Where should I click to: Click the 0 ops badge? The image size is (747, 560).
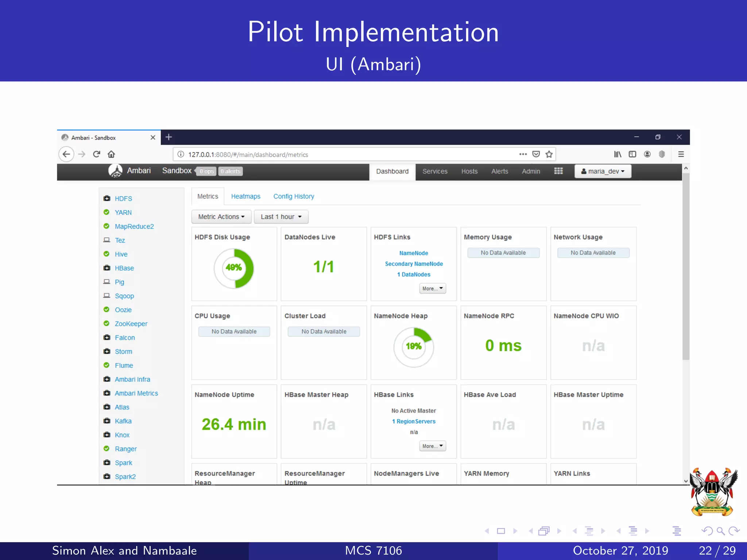(206, 171)
